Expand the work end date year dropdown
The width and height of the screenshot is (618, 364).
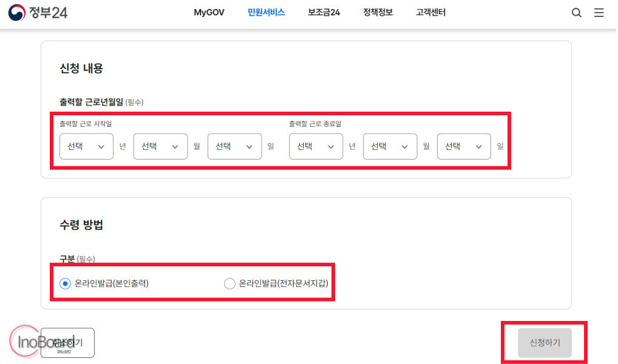tap(316, 147)
